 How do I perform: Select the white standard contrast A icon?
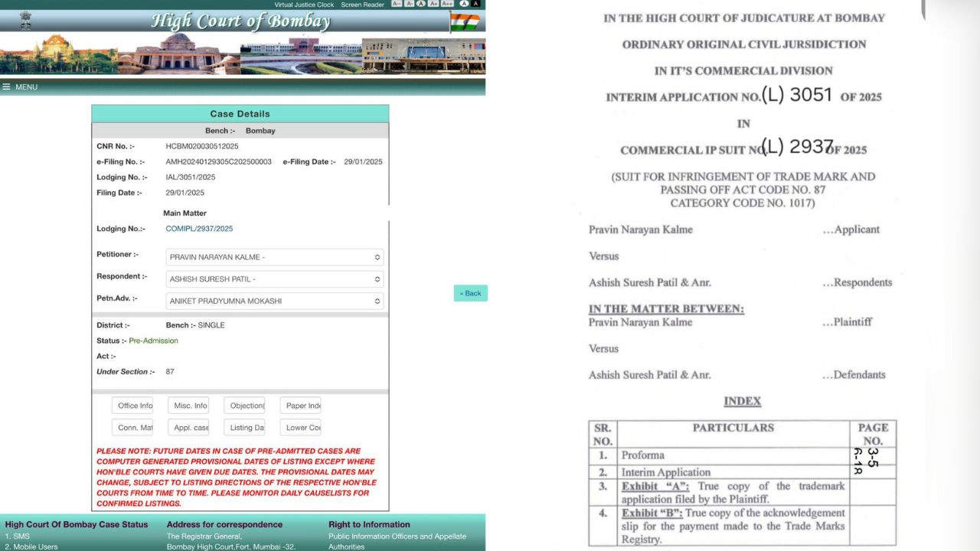[464, 4]
